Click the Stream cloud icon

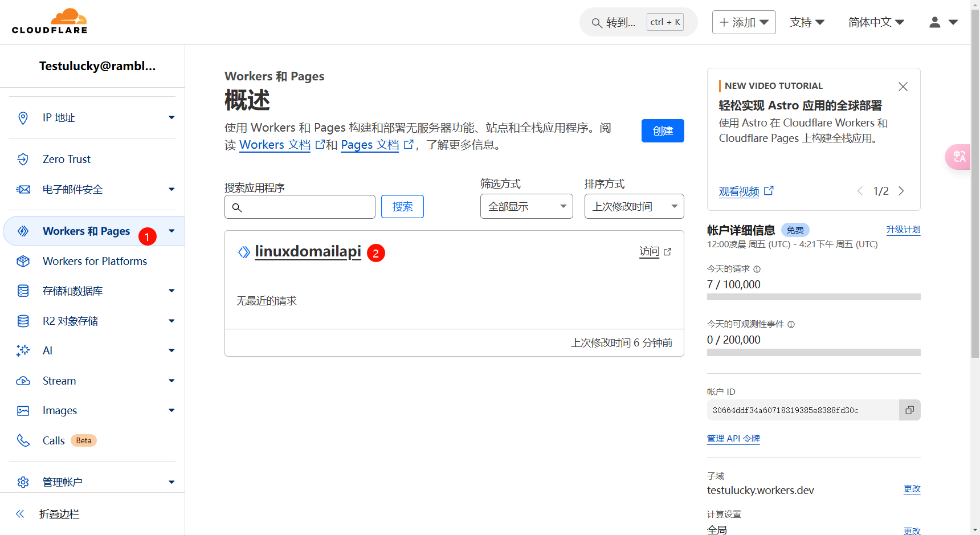pyautogui.click(x=23, y=381)
